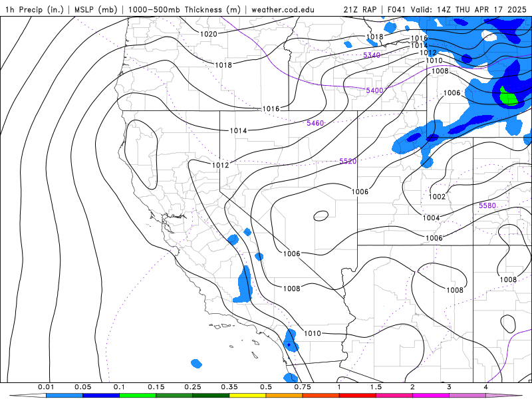Click the 'F041' forecast hour text
Image resolution: width=532 pixels, height=399 pixels.
[x=396, y=9]
